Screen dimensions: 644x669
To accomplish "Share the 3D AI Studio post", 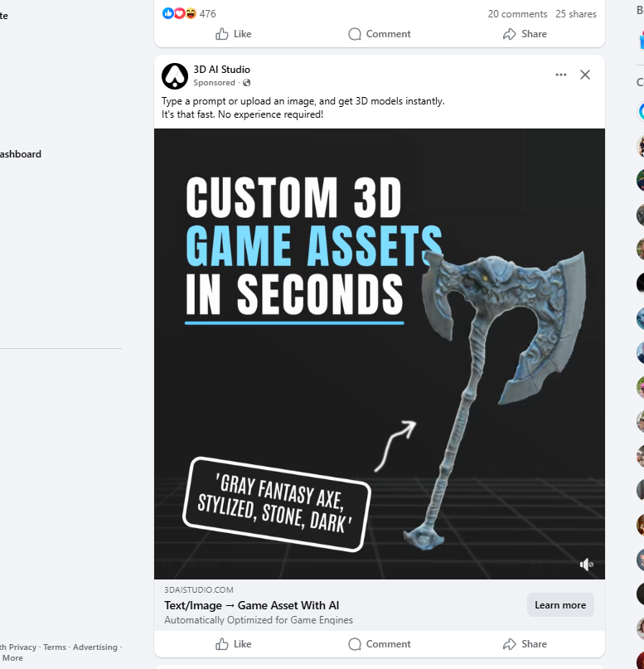I will (x=525, y=644).
